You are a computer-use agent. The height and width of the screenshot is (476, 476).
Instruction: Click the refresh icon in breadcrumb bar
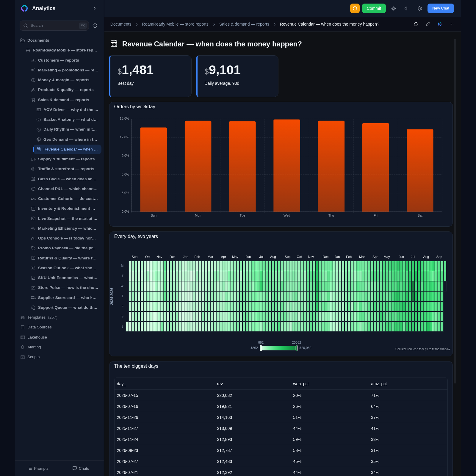pos(416,24)
